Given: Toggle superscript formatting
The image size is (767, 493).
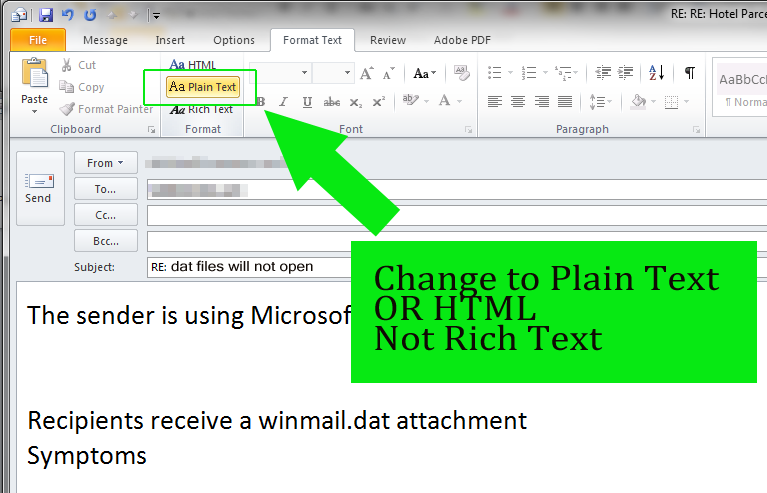Looking at the screenshot, I should [x=379, y=102].
